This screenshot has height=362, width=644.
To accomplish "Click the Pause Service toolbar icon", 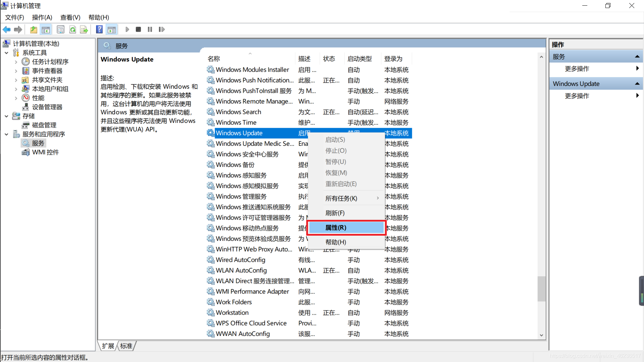I will (x=150, y=29).
